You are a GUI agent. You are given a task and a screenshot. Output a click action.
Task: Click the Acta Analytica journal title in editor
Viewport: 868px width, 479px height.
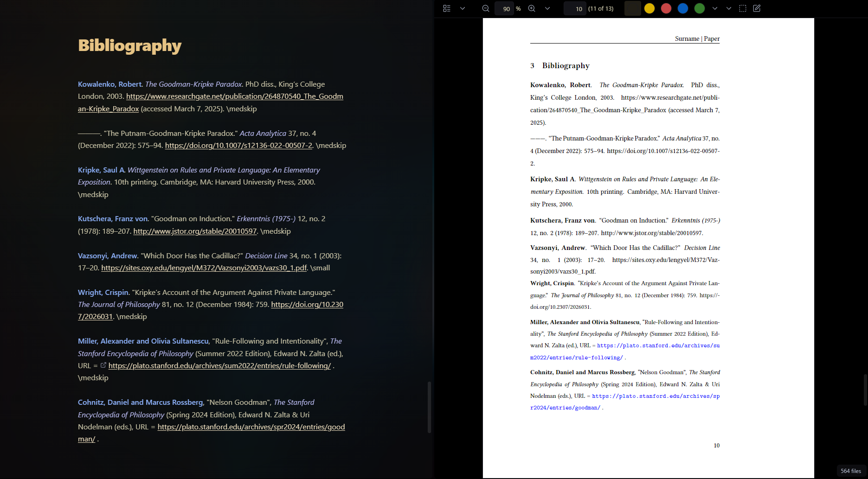pyautogui.click(x=263, y=133)
